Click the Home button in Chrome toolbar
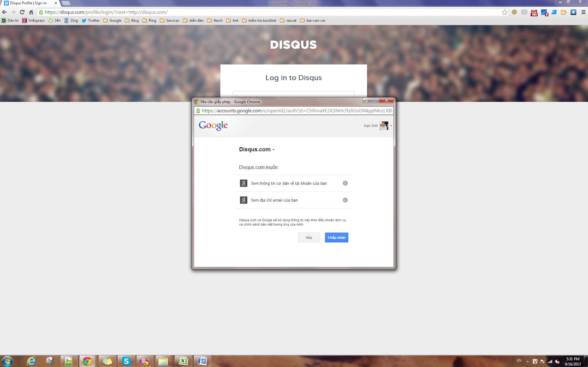Screen dimensions: 588x367 click(31, 12)
